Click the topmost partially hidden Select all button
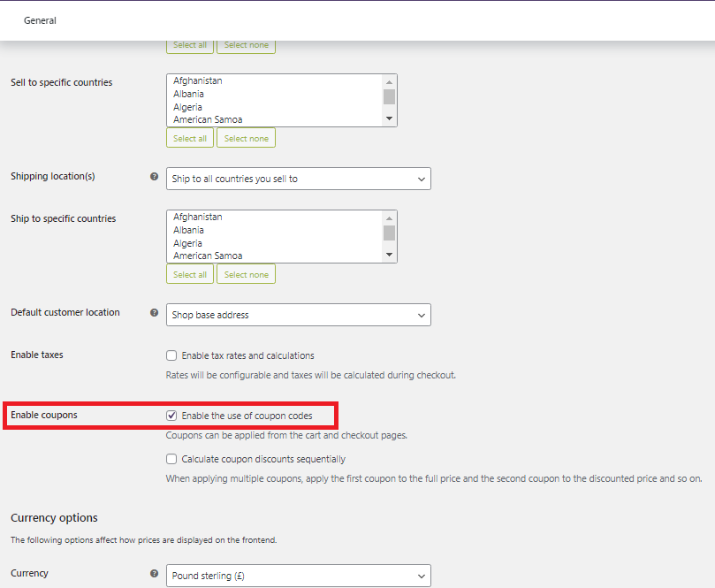This screenshot has height=588, width=715. pos(190,47)
